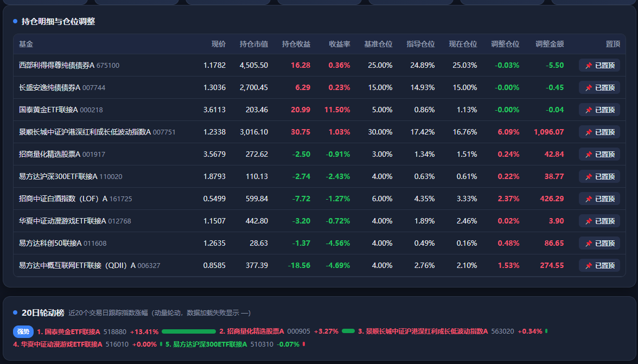Click the 持仓市值 column header
Viewport: 638px width, 364px height.
click(254, 44)
